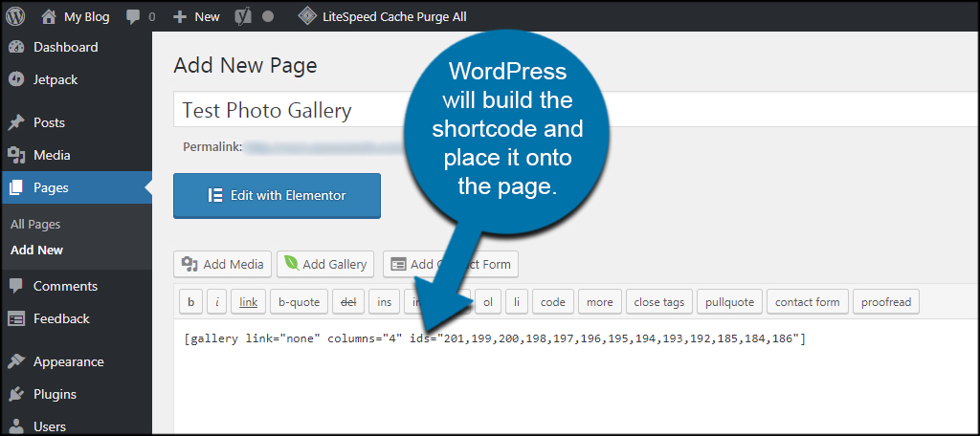Viewport: 980px width, 436px height.
Task: Click the Dashboard gauge icon
Action: point(16,48)
